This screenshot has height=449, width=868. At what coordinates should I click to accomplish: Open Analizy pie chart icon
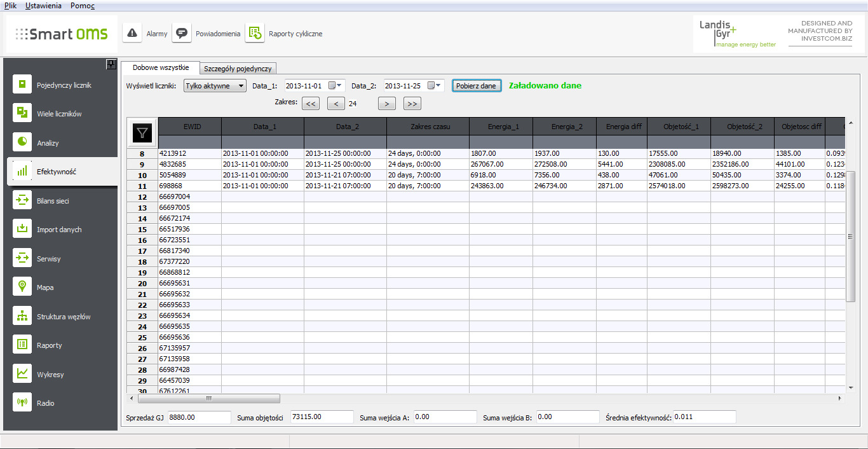click(x=22, y=142)
